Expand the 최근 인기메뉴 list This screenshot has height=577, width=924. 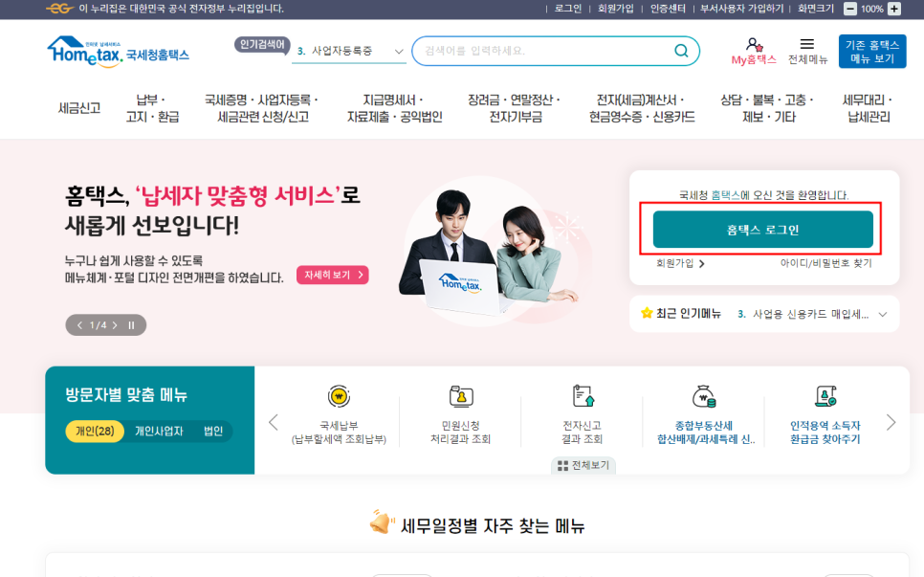point(883,314)
